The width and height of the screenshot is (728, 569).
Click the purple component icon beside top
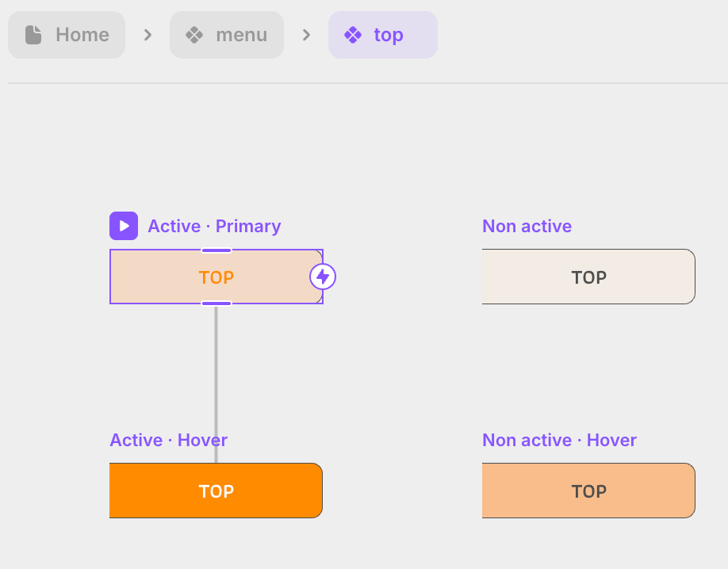(353, 35)
